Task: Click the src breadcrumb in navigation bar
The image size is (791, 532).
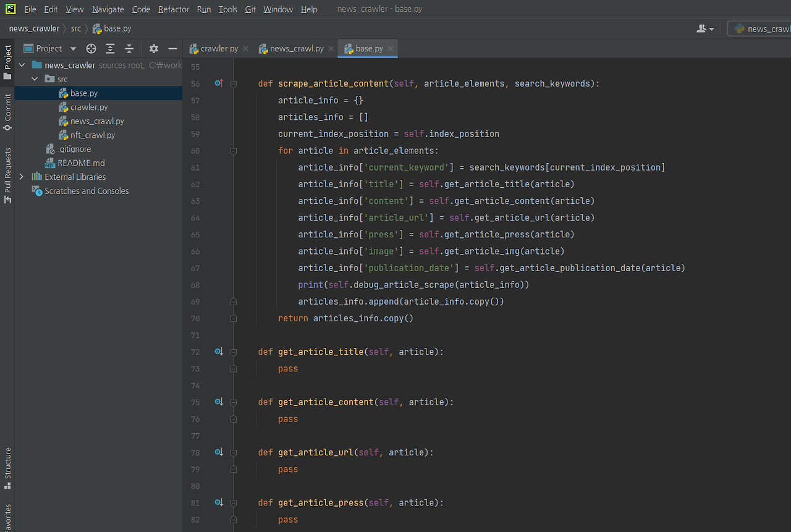Action: pos(75,28)
